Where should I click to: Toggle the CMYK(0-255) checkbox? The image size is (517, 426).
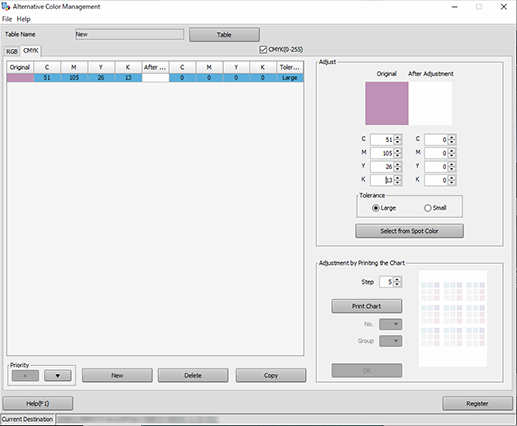(x=263, y=50)
